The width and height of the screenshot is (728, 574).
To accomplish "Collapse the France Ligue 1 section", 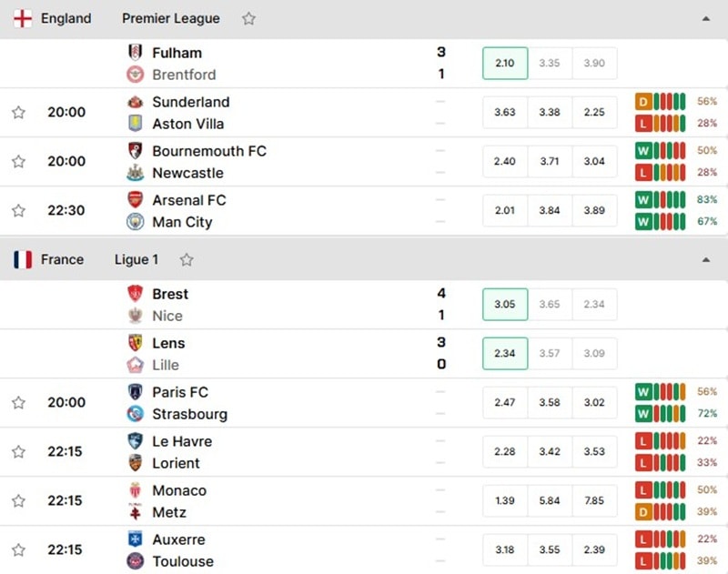I will (x=706, y=259).
